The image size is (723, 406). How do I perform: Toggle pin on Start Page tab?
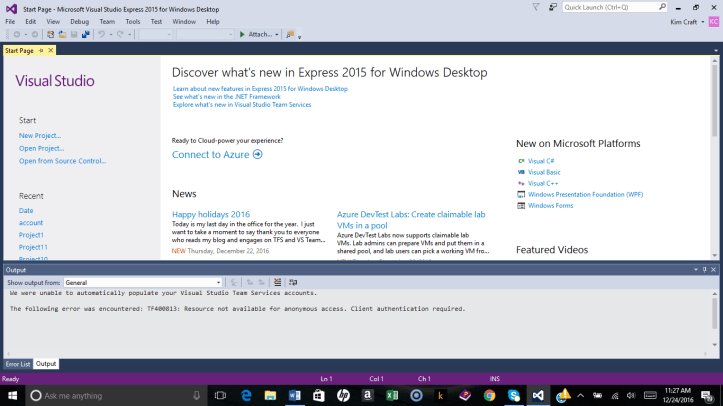click(x=40, y=50)
